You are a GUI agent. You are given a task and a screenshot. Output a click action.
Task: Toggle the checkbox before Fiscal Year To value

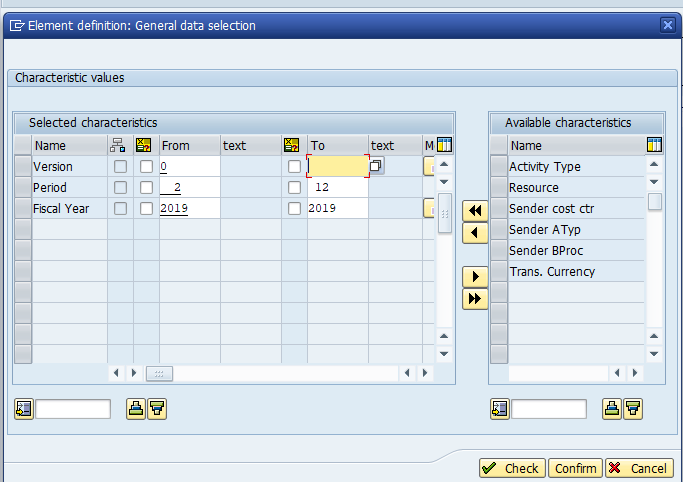[x=294, y=209]
